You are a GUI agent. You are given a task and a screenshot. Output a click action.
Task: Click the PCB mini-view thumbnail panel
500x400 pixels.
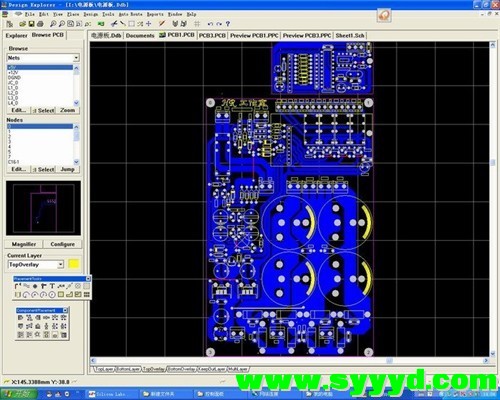pyautogui.click(x=43, y=208)
